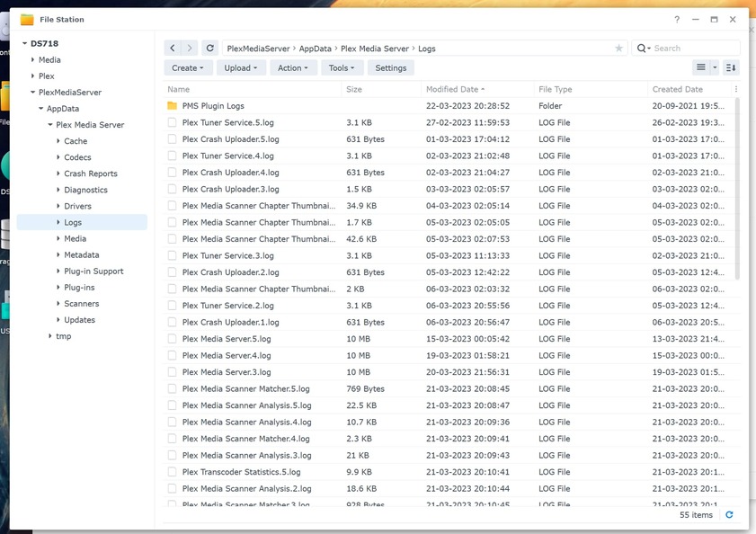Select the Updates folder in tree
Screen dimensions: 756x534
[79, 320]
